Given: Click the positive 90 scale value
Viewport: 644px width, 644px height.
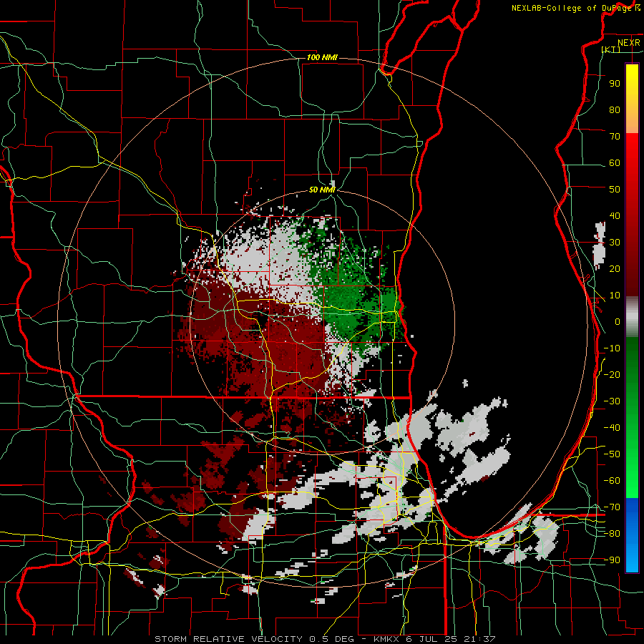Looking at the screenshot, I should click(x=615, y=84).
